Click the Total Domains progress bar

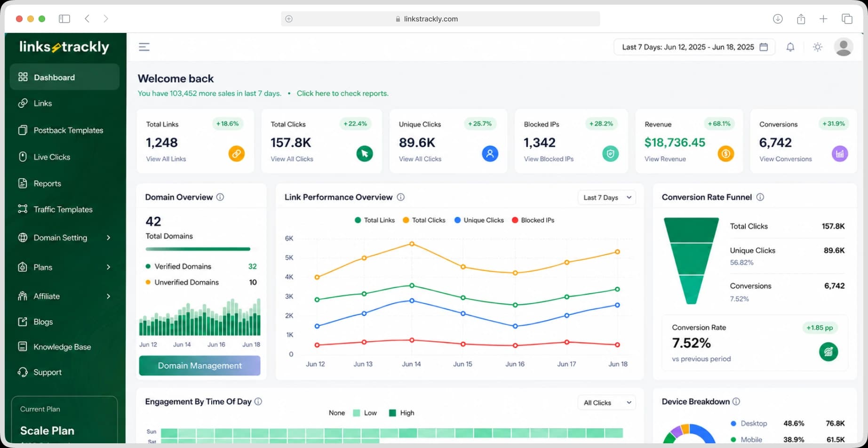click(198, 249)
